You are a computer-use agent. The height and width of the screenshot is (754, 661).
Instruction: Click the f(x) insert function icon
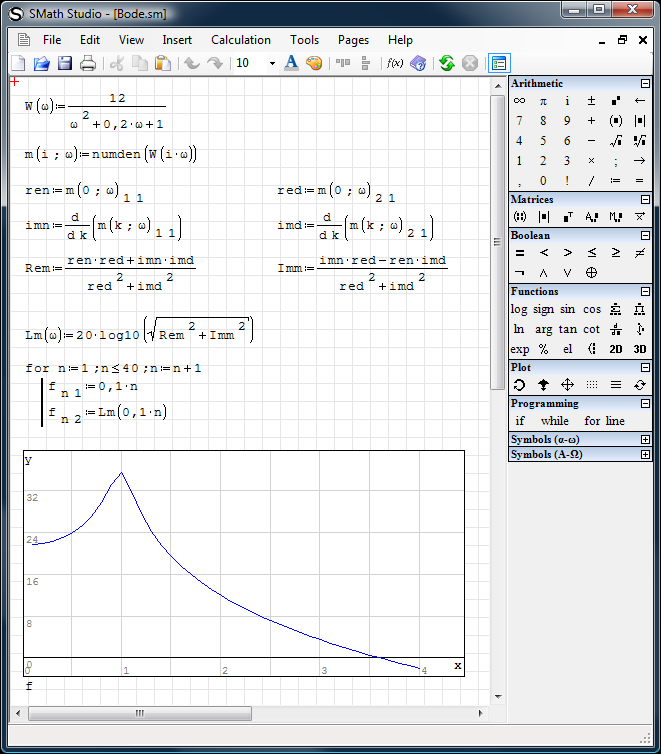pos(394,64)
